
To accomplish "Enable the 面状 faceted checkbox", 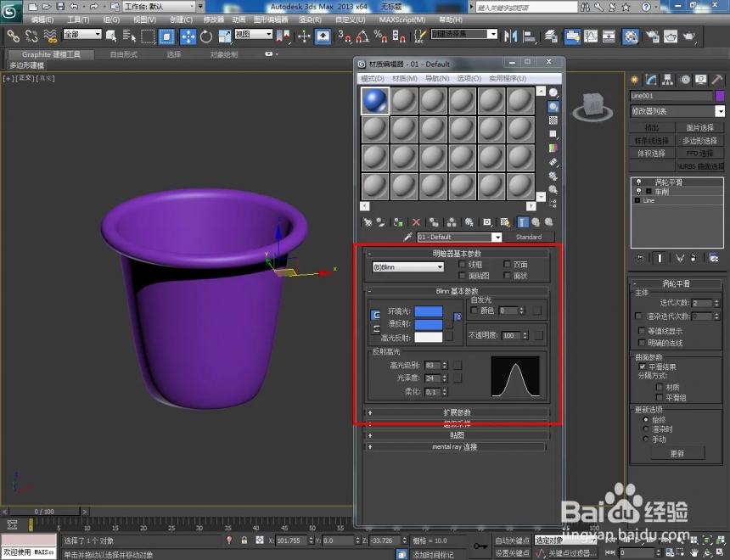I will (x=507, y=276).
